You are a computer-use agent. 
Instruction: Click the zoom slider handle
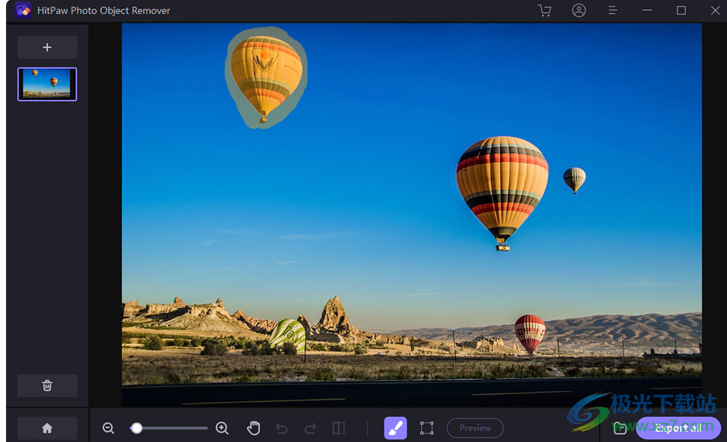[136, 428]
